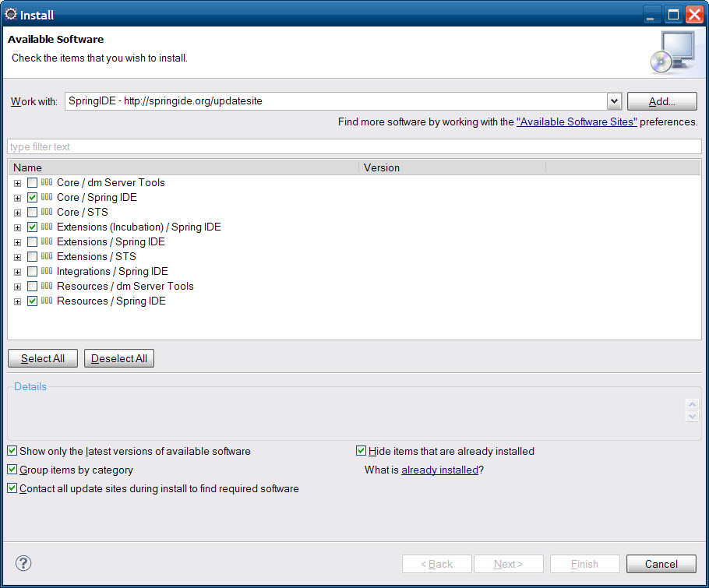Click the Next button

[508, 564]
